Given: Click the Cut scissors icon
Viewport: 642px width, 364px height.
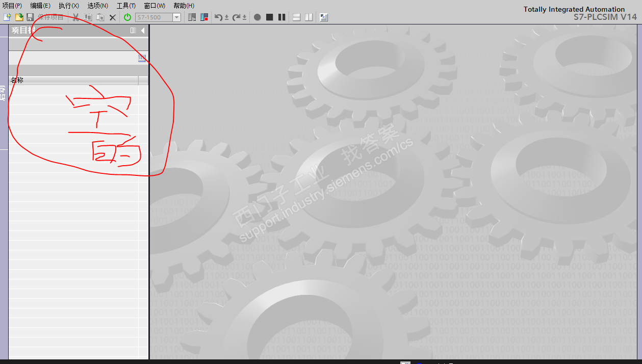Looking at the screenshot, I should (75, 17).
